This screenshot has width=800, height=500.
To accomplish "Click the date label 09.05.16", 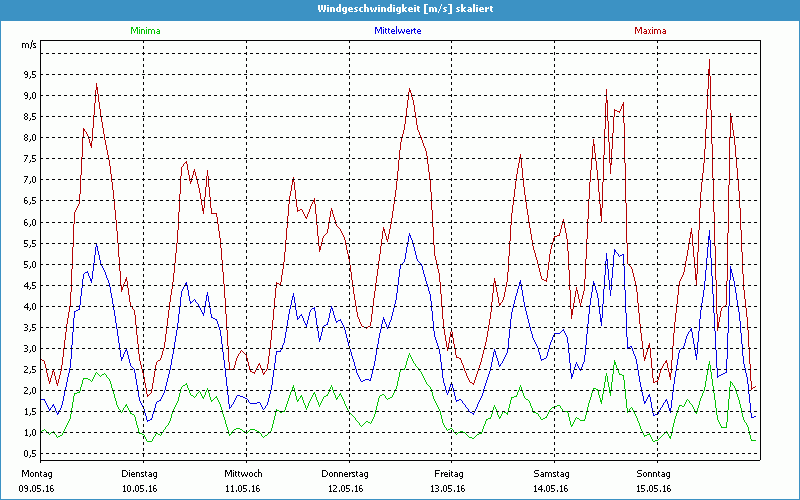I will [x=37, y=489].
